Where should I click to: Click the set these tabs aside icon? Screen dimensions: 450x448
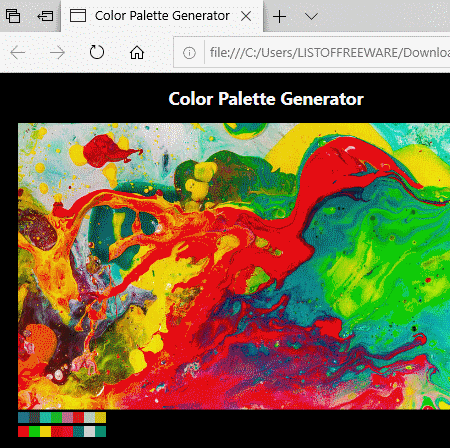tap(45, 16)
